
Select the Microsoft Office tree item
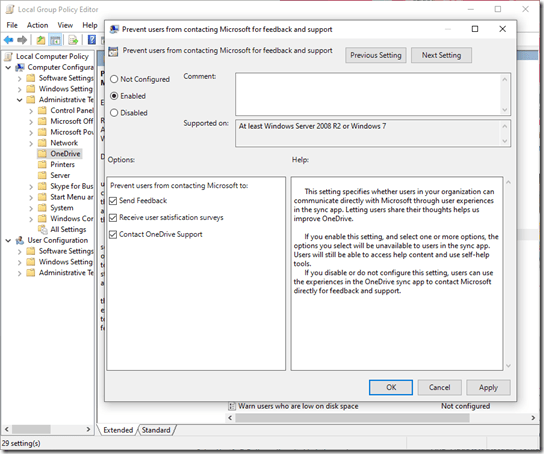click(72, 121)
